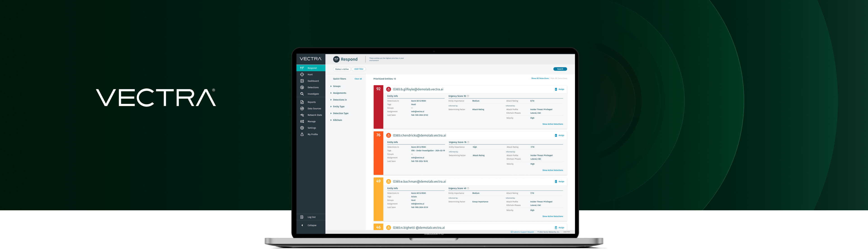The height and width of the screenshot is (251, 868).
Task: Click Show All Detections link
Action: [x=540, y=78]
